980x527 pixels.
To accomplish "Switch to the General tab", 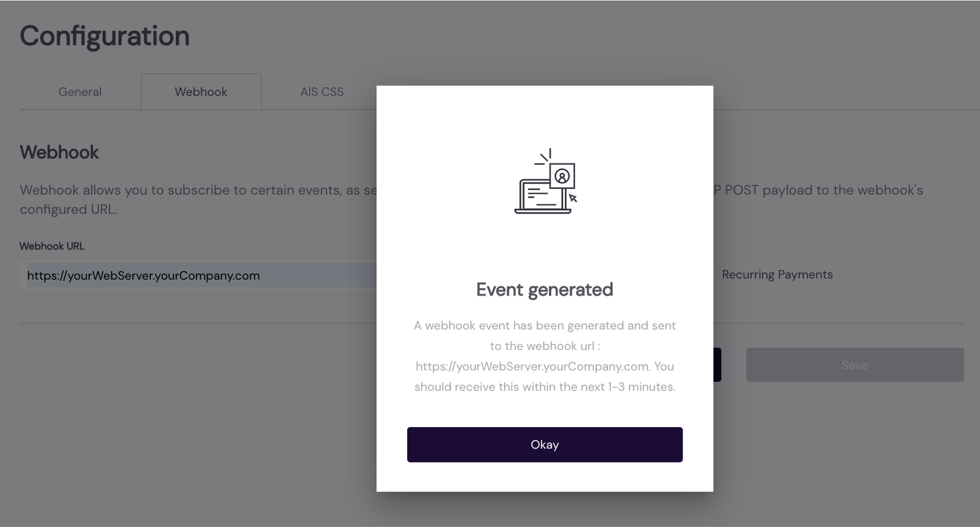I will click(x=80, y=92).
